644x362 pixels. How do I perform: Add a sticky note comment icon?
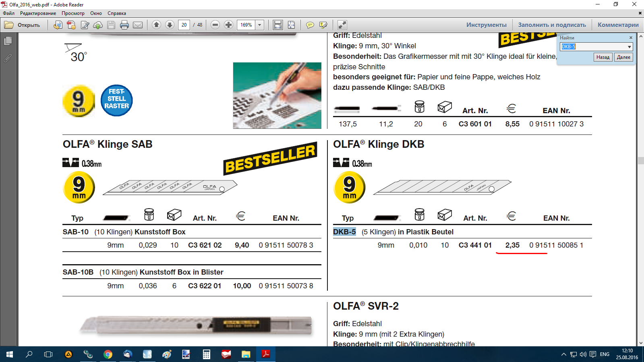tap(310, 25)
